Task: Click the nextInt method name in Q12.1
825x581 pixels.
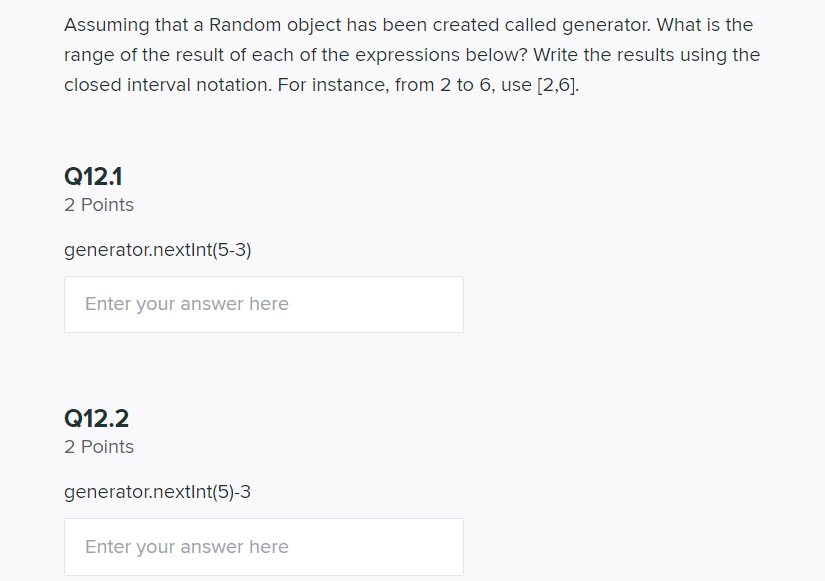Action: tap(186, 249)
